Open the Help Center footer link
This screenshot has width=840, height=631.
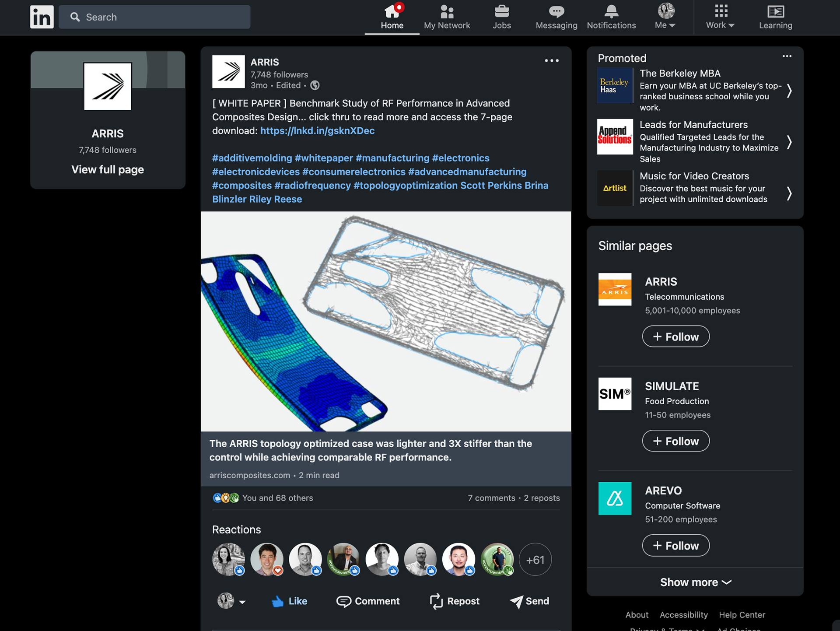(x=742, y=615)
